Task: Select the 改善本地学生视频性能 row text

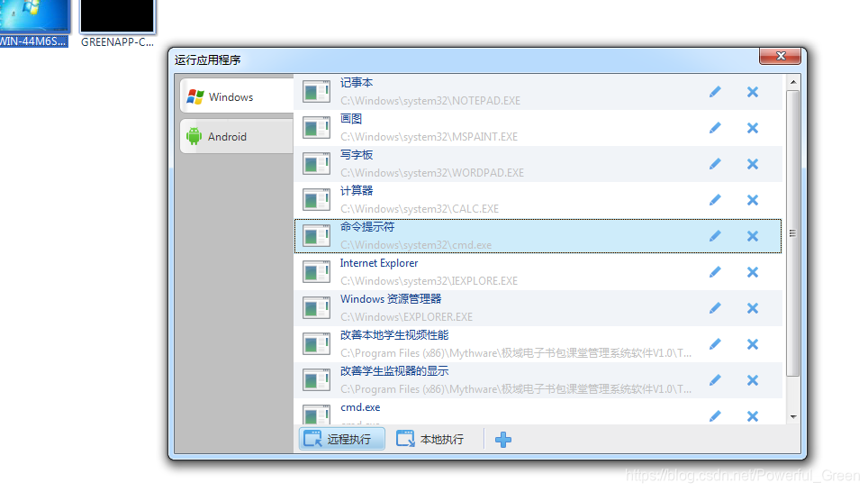Action: [x=394, y=335]
